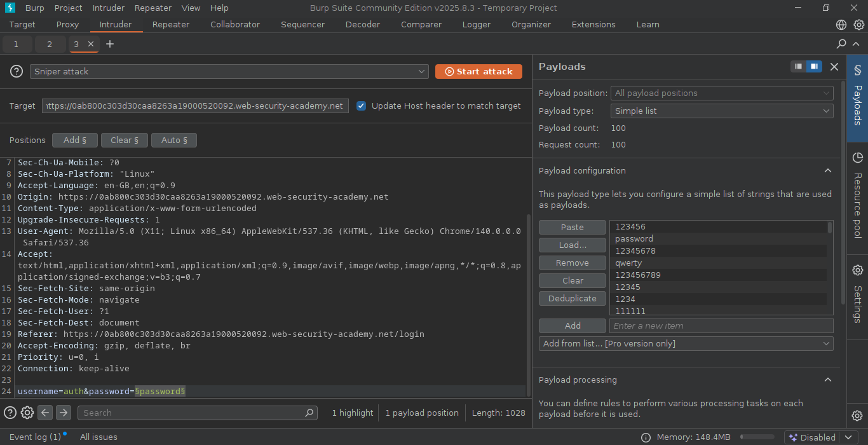Click the new payload item field

point(721,325)
